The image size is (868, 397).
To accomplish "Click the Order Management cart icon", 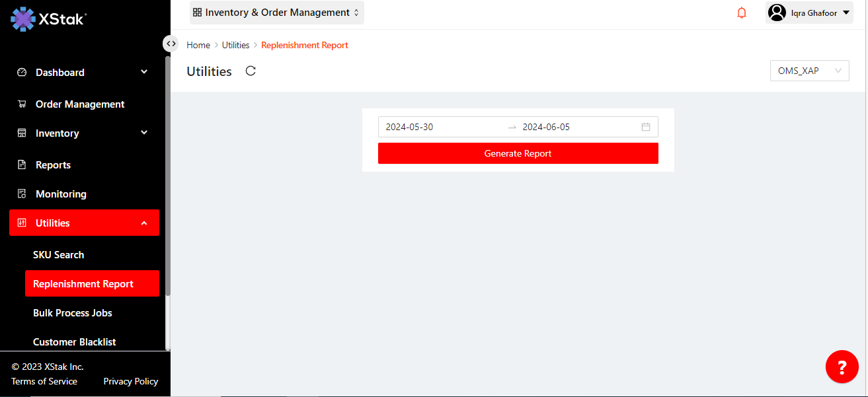I will point(22,104).
